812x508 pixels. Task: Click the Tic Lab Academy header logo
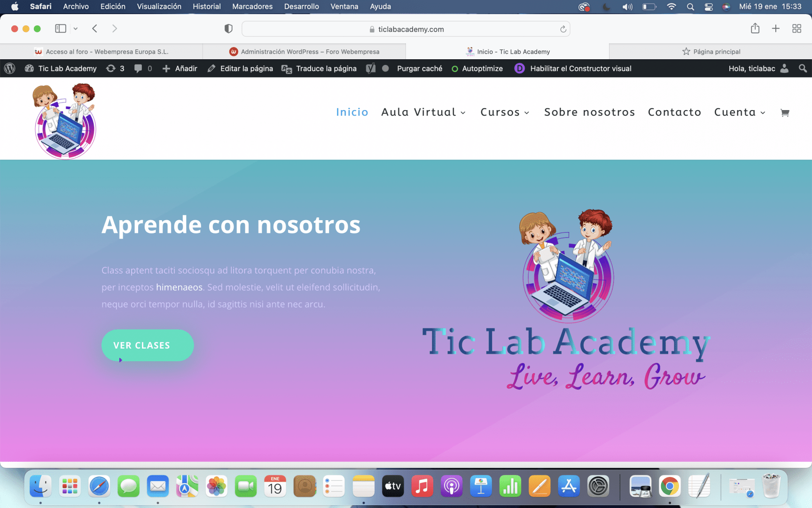click(65, 121)
